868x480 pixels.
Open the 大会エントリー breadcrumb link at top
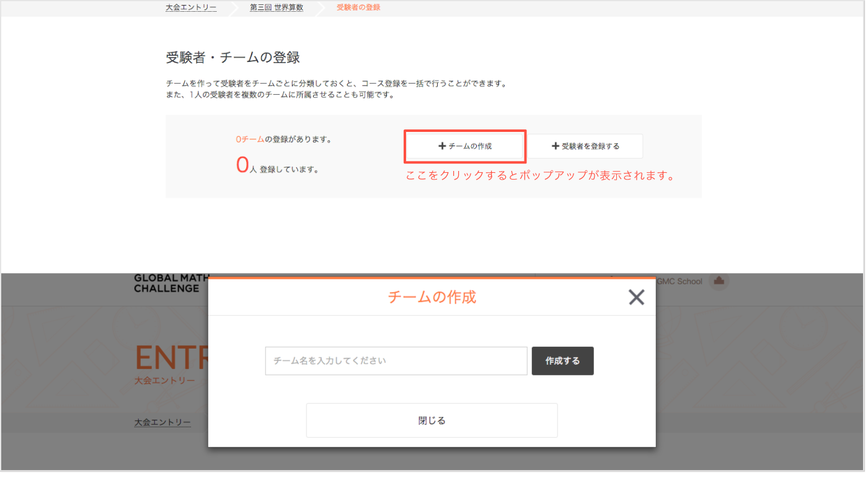coord(191,7)
